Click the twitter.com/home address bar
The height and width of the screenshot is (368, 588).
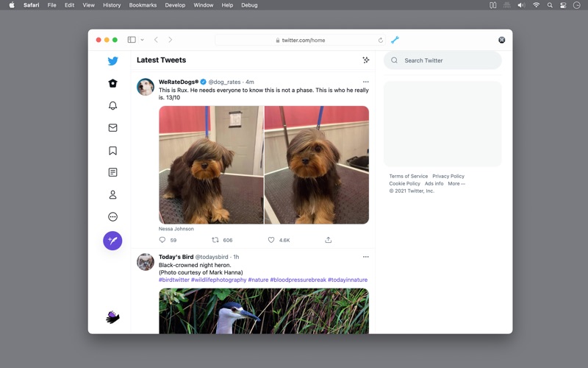pos(300,40)
